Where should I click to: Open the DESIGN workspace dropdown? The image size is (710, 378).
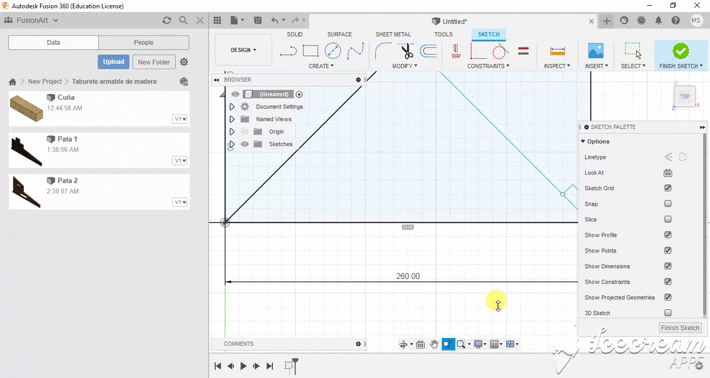[243, 50]
